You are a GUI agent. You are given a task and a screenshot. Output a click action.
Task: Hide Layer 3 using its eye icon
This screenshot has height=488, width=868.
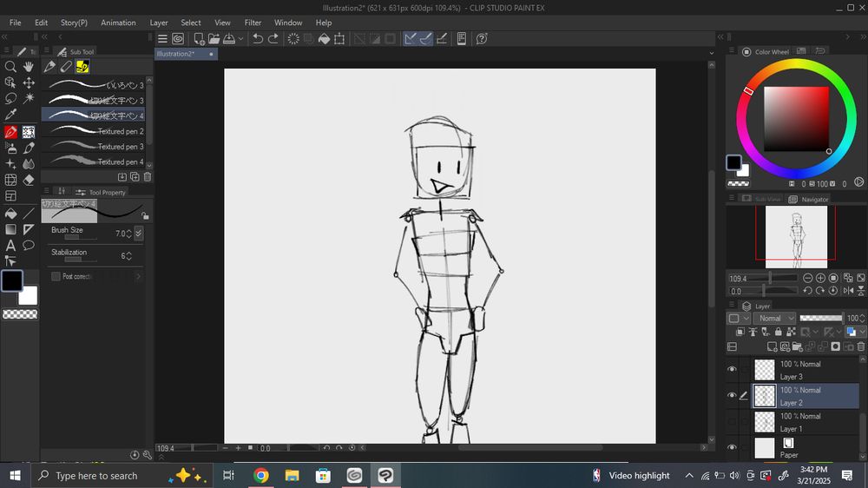point(732,370)
